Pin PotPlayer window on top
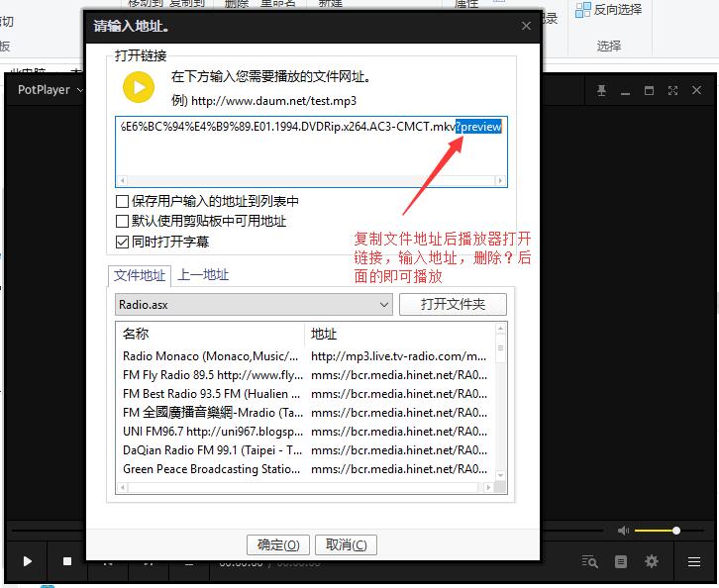Image resolution: width=719 pixels, height=588 pixels. [601, 90]
